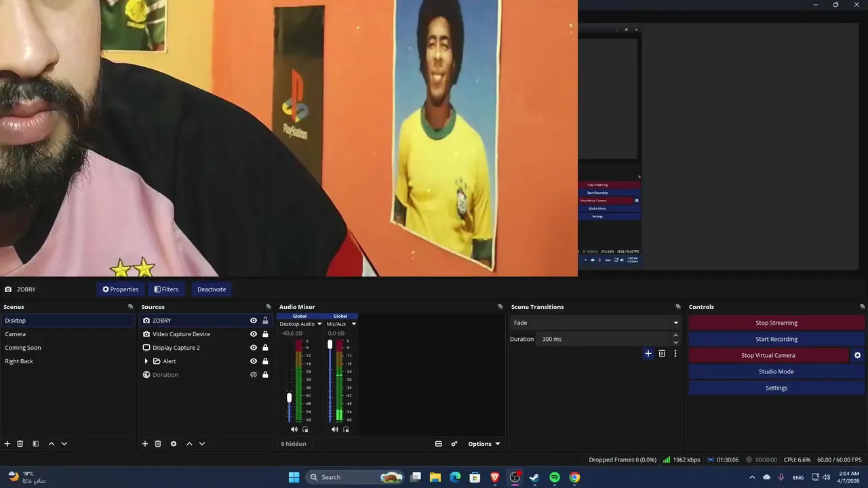Screen dimensions: 868x488
Task: Remove selected source with trash icon
Action: (158, 444)
